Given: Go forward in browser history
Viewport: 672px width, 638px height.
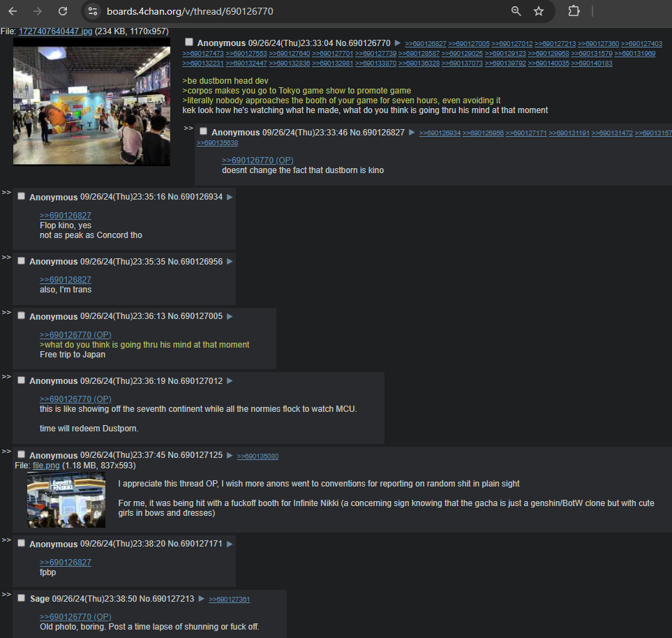Looking at the screenshot, I should [x=38, y=11].
